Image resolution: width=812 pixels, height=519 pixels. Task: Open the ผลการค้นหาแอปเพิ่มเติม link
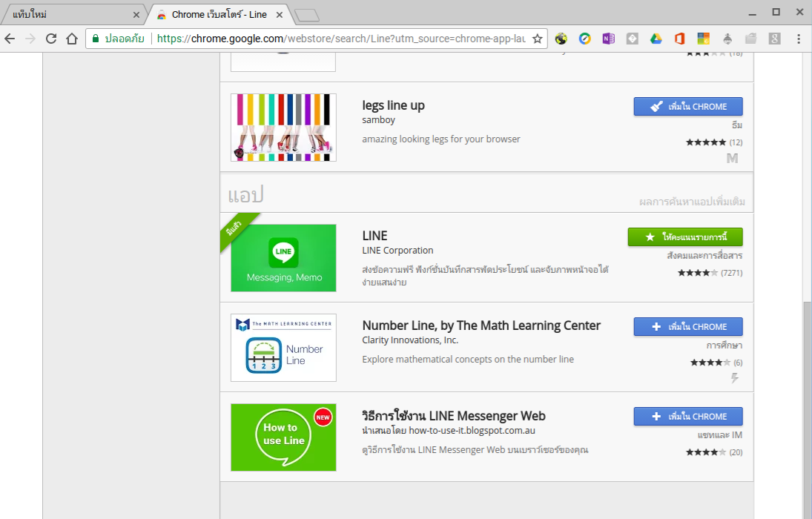click(693, 202)
